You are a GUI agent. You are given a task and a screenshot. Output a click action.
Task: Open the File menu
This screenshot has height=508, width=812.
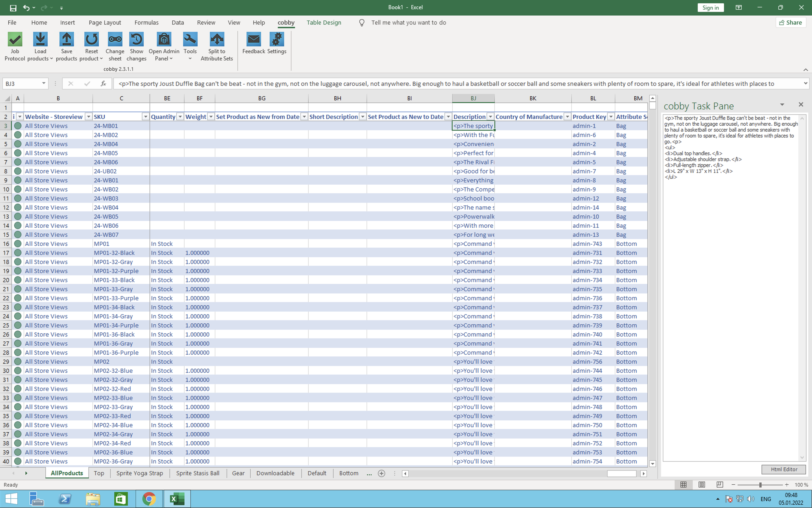click(12, 22)
